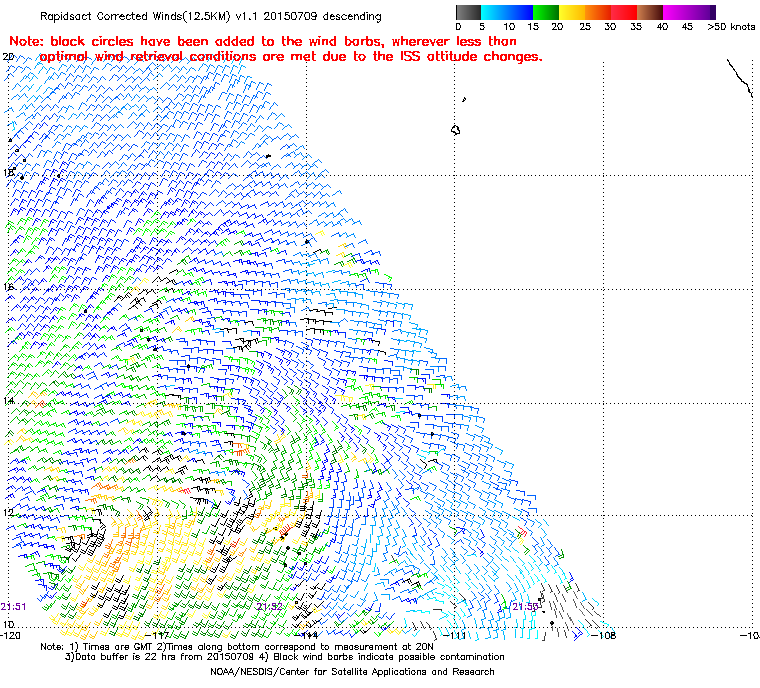Click the '25' label under the color bar

point(585,27)
